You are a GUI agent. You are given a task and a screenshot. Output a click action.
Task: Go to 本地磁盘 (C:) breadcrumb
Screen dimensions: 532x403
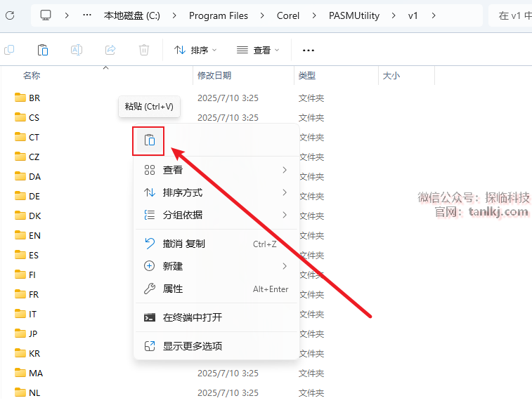tap(132, 15)
